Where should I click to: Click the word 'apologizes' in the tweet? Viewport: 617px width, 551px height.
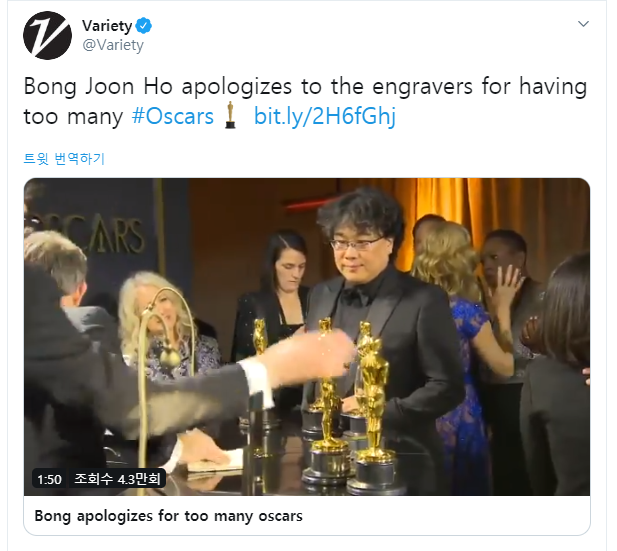point(237,87)
